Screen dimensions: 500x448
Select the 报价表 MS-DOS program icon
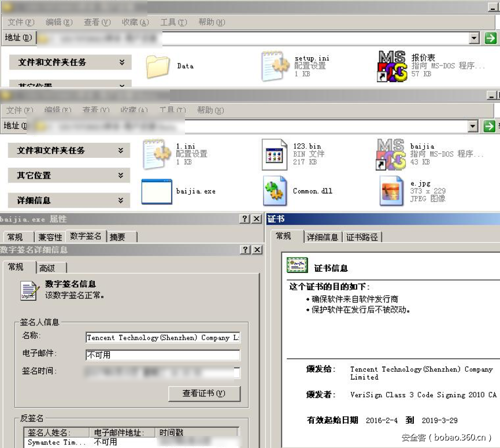(392, 65)
